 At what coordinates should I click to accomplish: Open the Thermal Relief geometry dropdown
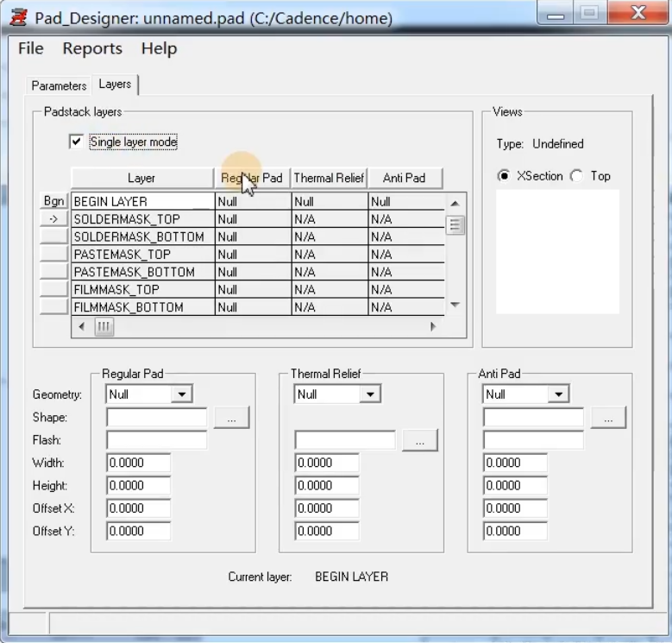(x=369, y=394)
